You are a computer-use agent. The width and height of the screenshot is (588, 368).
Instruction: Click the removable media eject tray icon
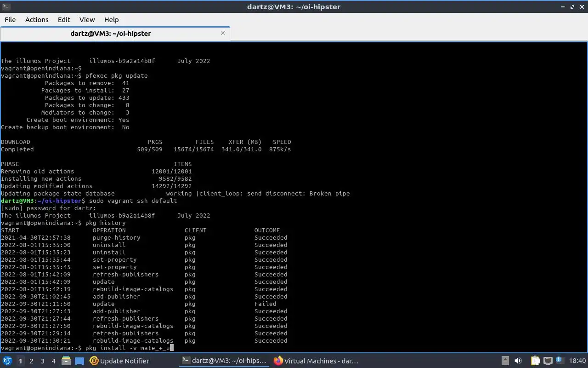[x=505, y=361]
